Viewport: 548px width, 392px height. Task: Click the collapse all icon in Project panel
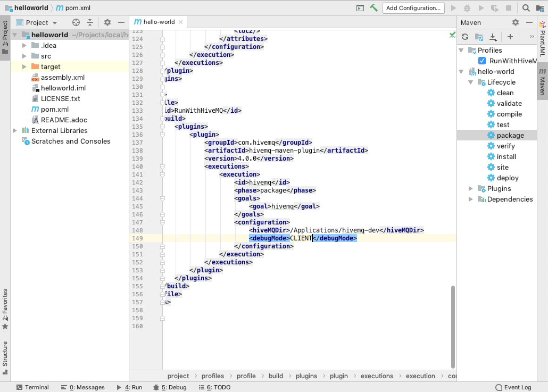point(90,23)
